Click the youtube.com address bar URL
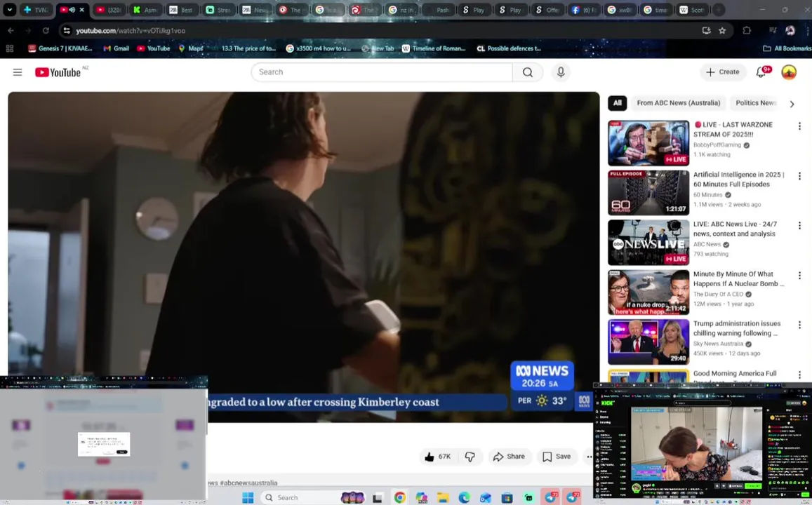Viewport: 812px width, 505px height. (x=131, y=31)
